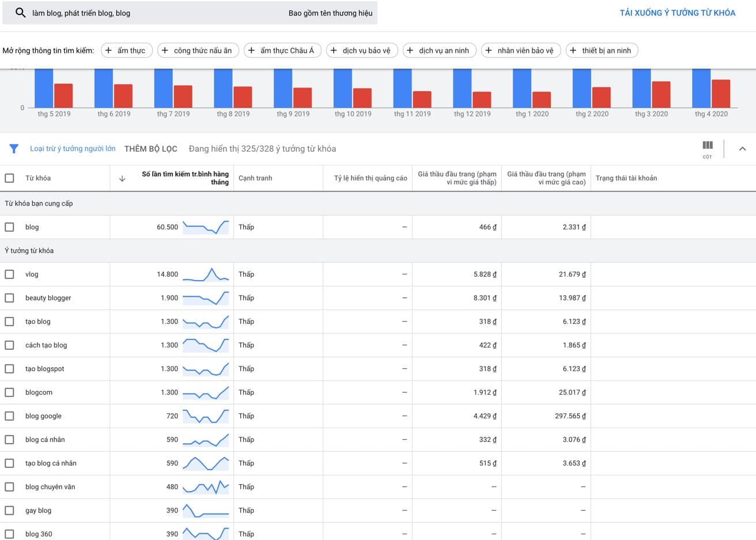Check the box for 'blog chuyên văn'
Image resolution: width=756 pixels, height=540 pixels.
pyautogui.click(x=9, y=487)
